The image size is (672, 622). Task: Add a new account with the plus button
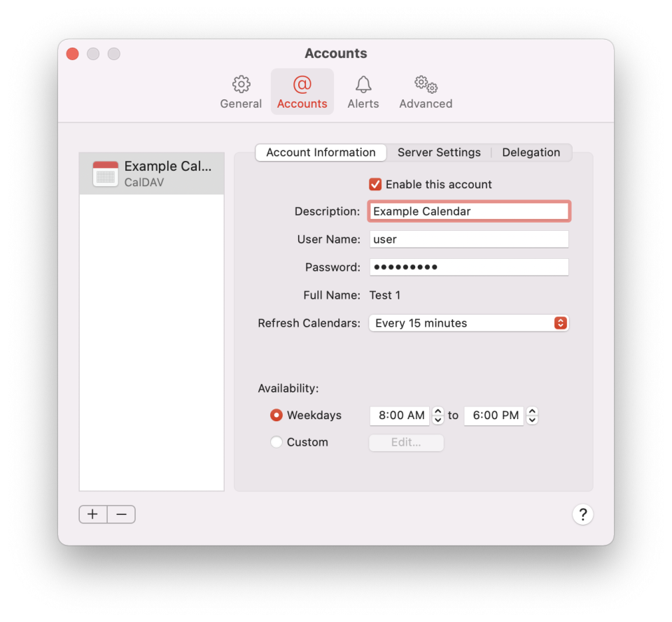coord(92,514)
